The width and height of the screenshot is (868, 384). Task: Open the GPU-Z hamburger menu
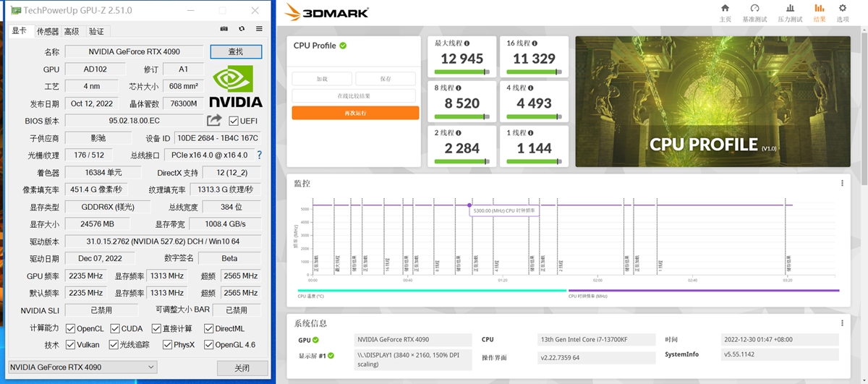click(x=259, y=29)
